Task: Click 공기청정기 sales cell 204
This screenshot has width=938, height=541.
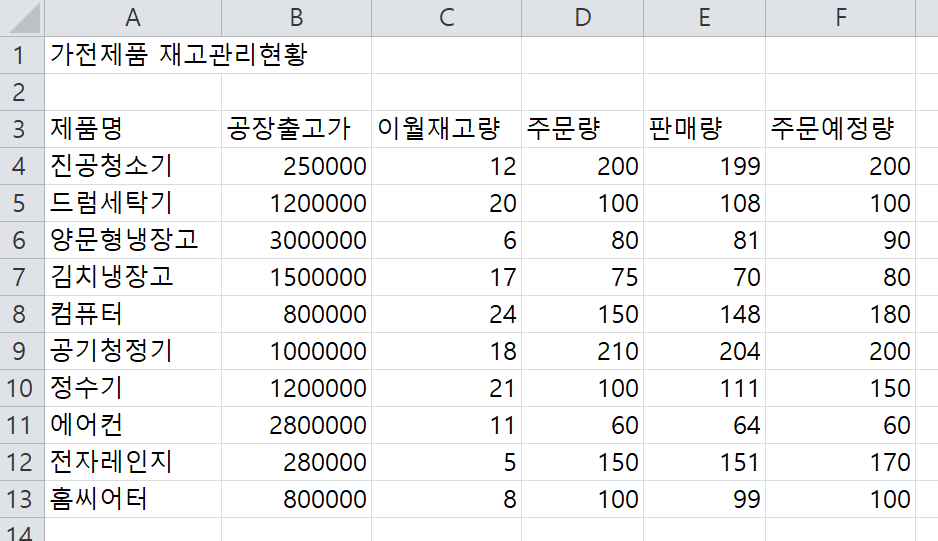Action: [x=705, y=351]
